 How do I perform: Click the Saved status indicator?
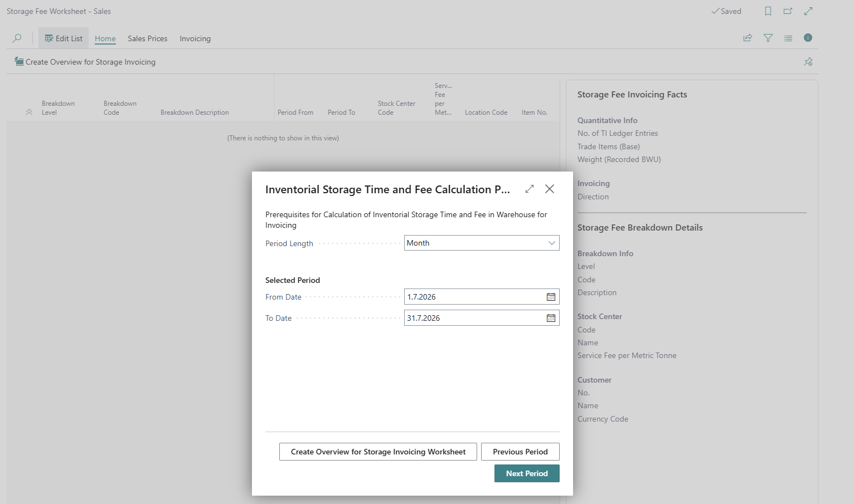coord(726,11)
